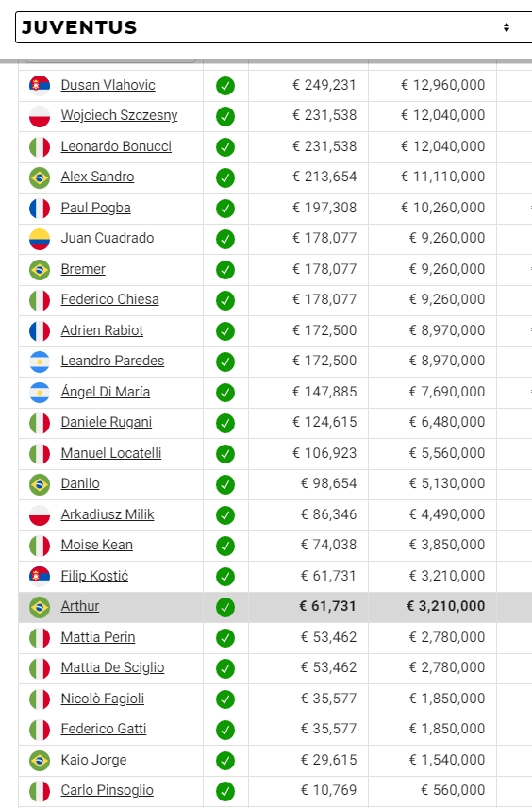This screenshot has width=532, height=808.
Task: Click the Colombian flag beside Juan Cuadrado
Action: [x=40, y=239]
